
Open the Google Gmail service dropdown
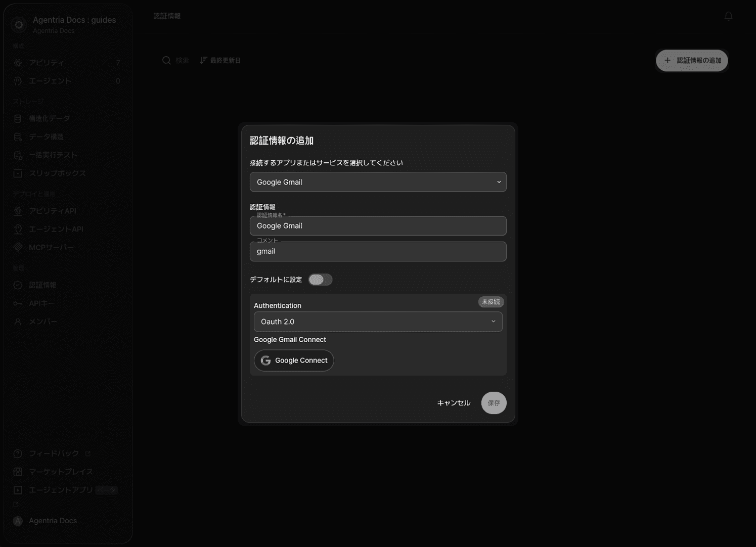click(x=378, y=182)
